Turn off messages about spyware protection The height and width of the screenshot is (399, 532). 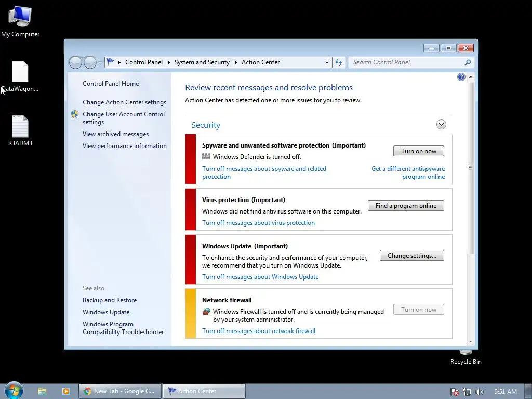point(264,172)
